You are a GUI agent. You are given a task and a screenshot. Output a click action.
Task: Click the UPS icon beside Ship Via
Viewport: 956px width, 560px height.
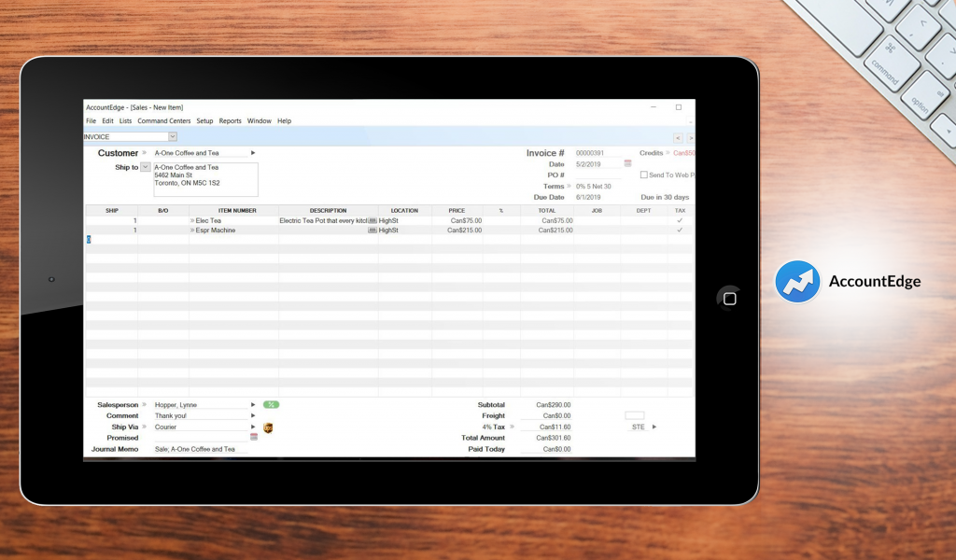268,427
